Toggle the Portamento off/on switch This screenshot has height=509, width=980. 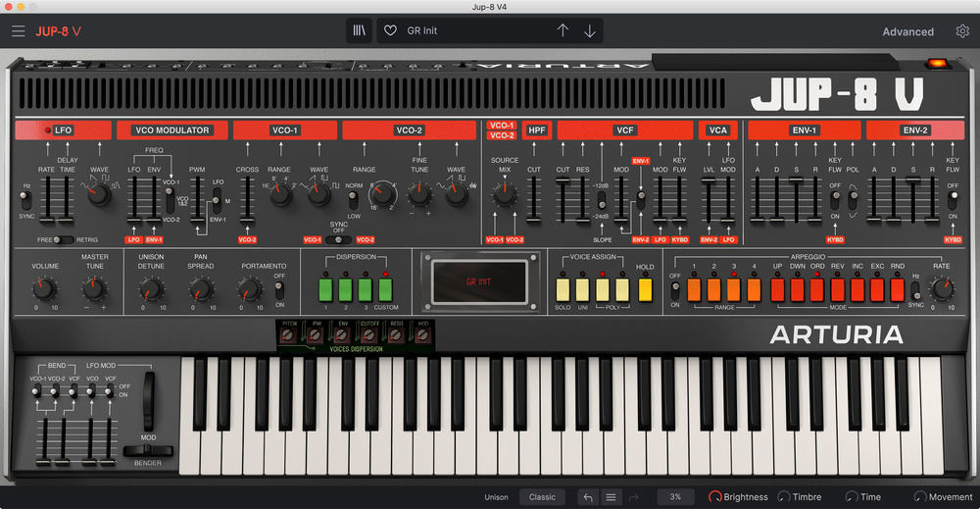pos(279,290)
